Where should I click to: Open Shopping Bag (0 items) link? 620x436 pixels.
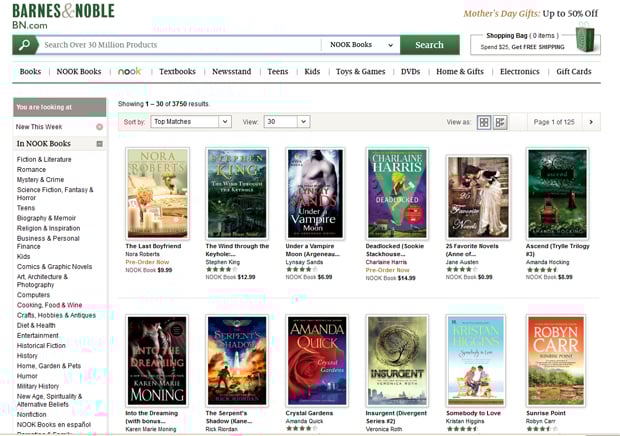pyautogui.click(x=522, y=36)
